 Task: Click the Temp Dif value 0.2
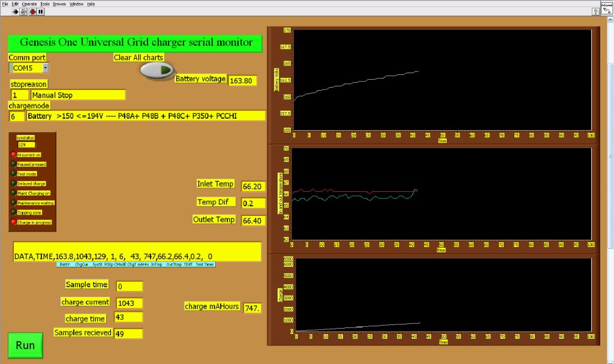coord(253,203)
